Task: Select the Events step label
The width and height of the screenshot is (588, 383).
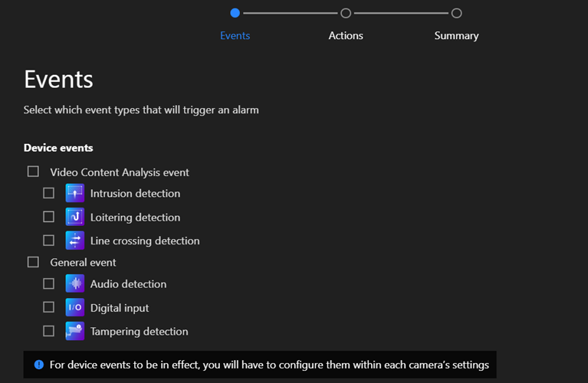Action: (235, 36)
